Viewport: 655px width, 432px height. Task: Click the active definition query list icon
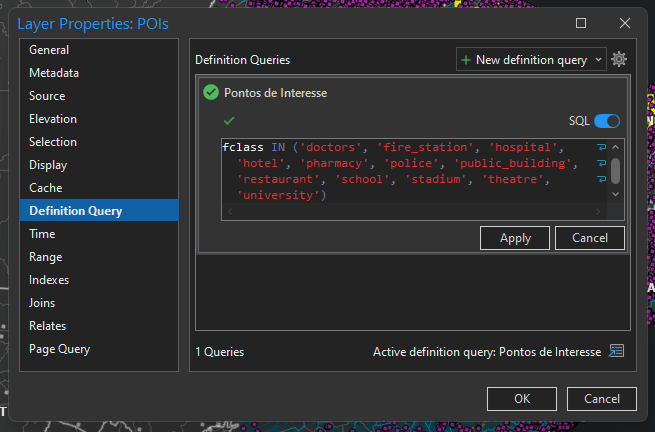click(616, 352)
